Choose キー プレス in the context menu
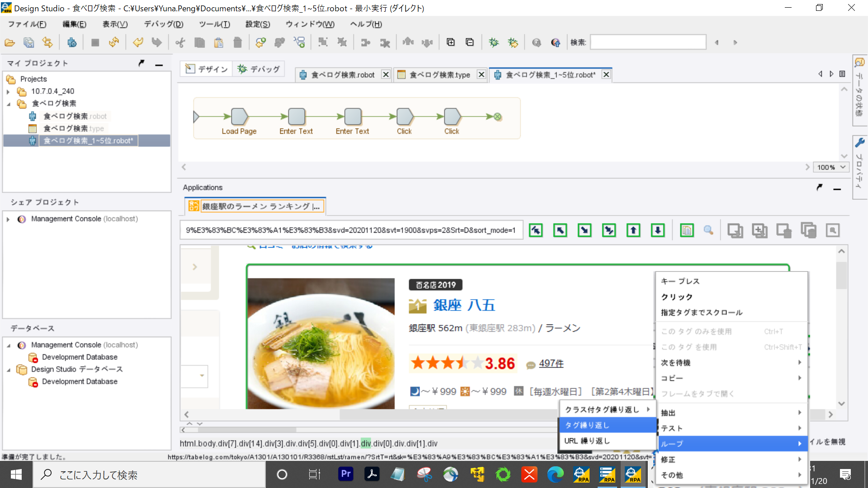Screen dimensions: 868x488 pos(731,281)
